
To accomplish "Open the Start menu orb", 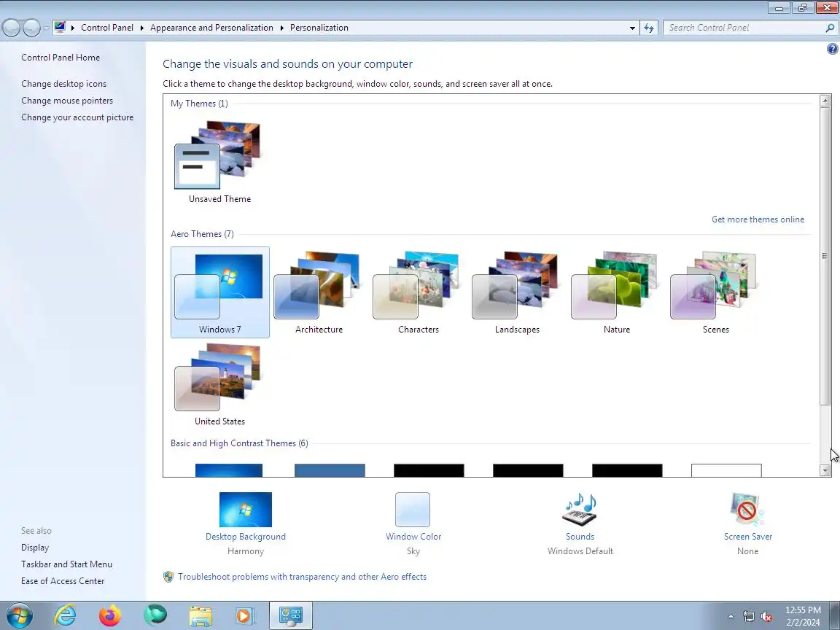I will (19, 616).
